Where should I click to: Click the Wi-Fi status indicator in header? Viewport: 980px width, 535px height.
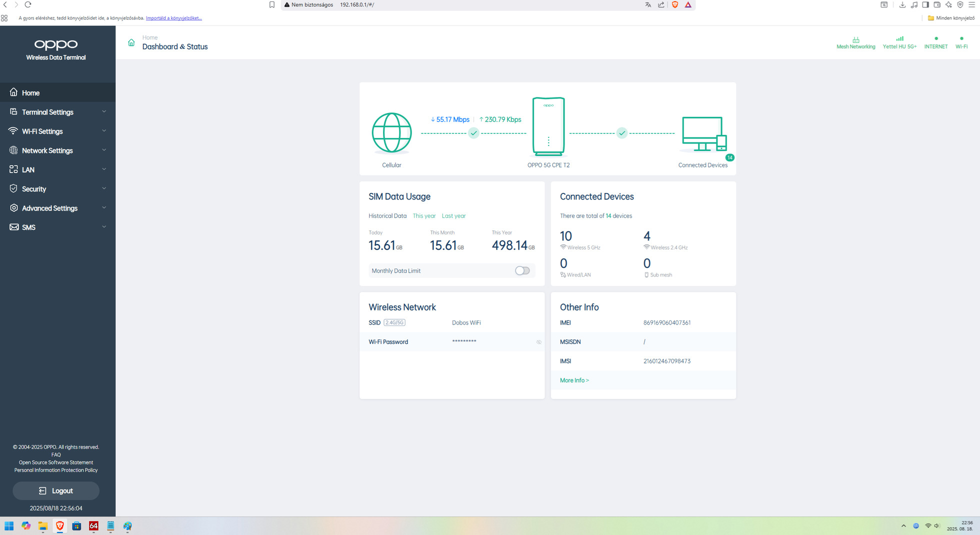961,43
